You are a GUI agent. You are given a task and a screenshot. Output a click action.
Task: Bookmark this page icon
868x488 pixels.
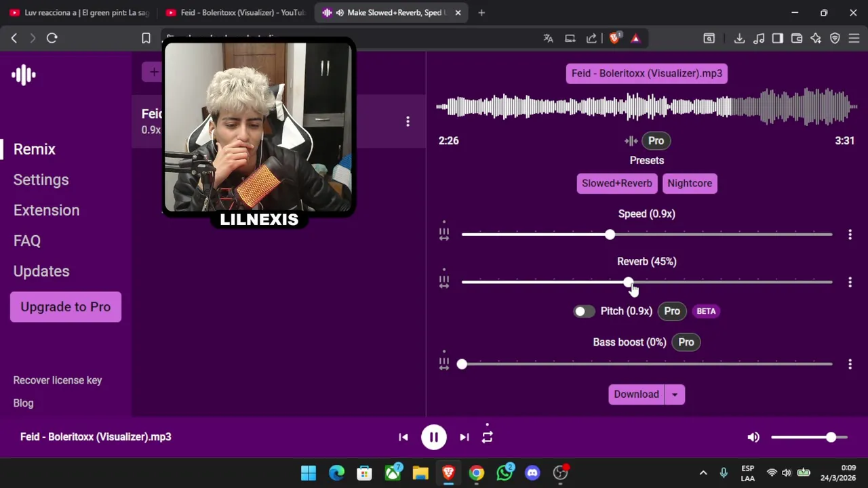click(x=146, y=39)
